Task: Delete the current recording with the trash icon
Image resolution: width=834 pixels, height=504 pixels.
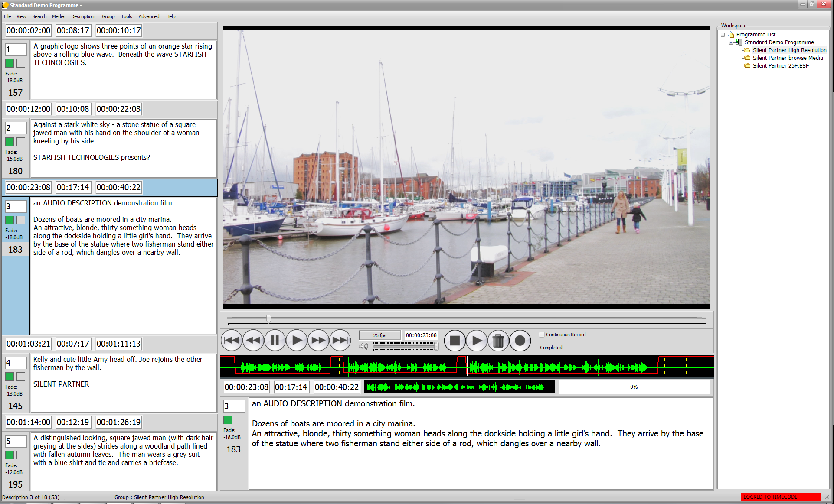Action: [x=498, y=341]
